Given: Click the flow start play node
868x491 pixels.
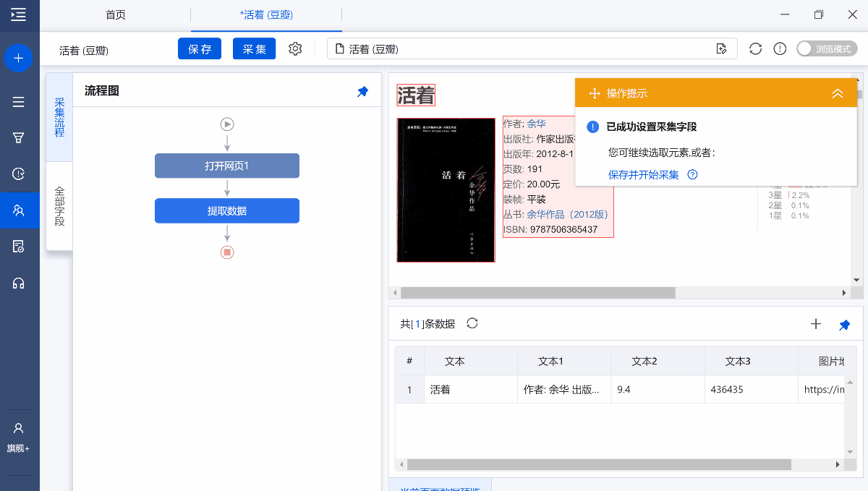Looking at the screenshot, I should 227,124.
